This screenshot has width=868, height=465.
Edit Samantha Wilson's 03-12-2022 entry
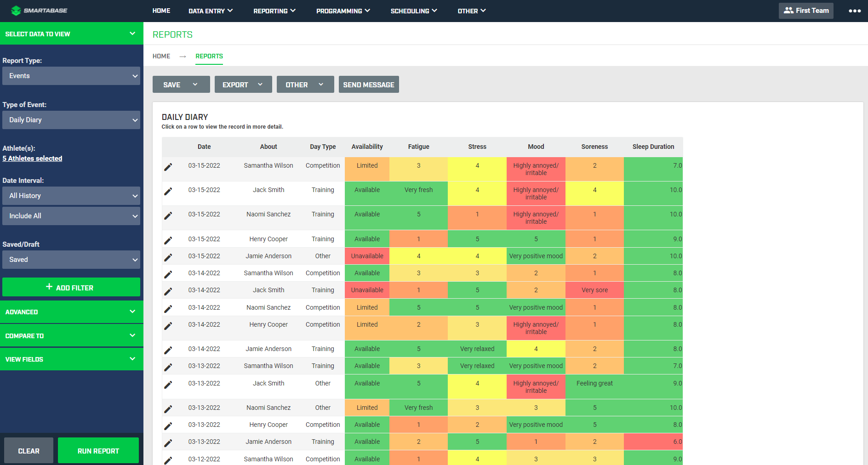(x=168, y=459)
